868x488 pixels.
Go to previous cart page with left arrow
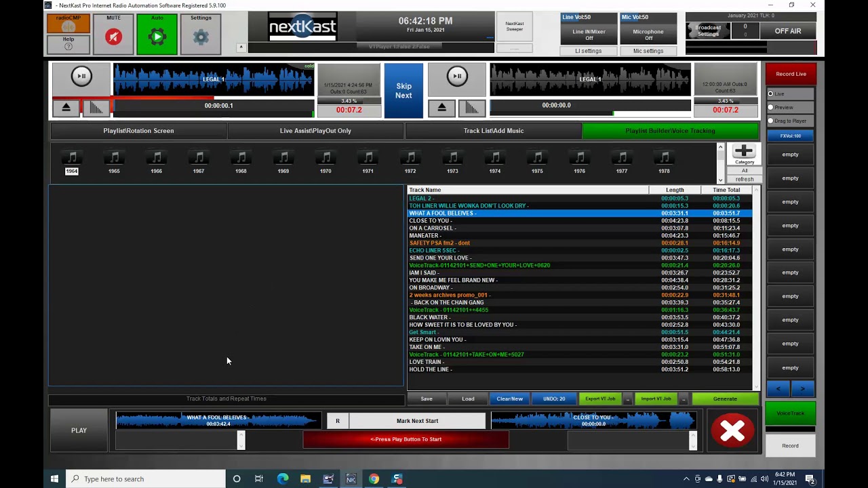(778, 388)
